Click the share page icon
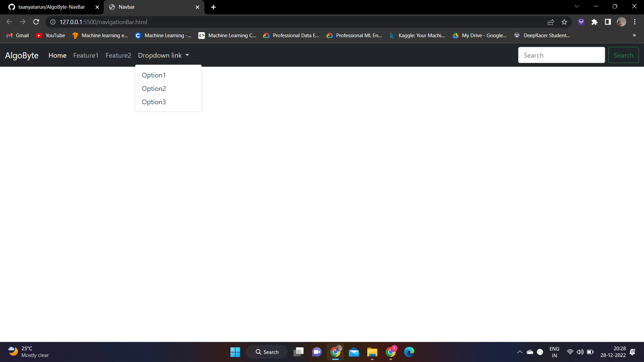 tap(551, 22)
